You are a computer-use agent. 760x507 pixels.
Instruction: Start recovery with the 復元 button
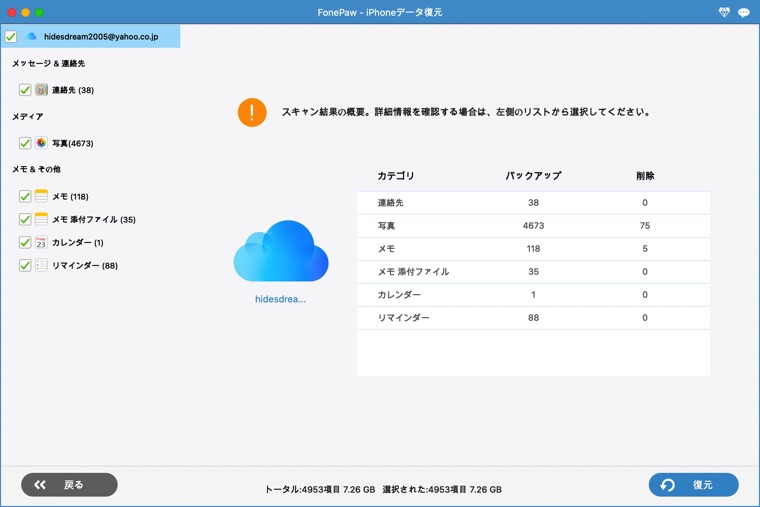(x=694, y=485)
